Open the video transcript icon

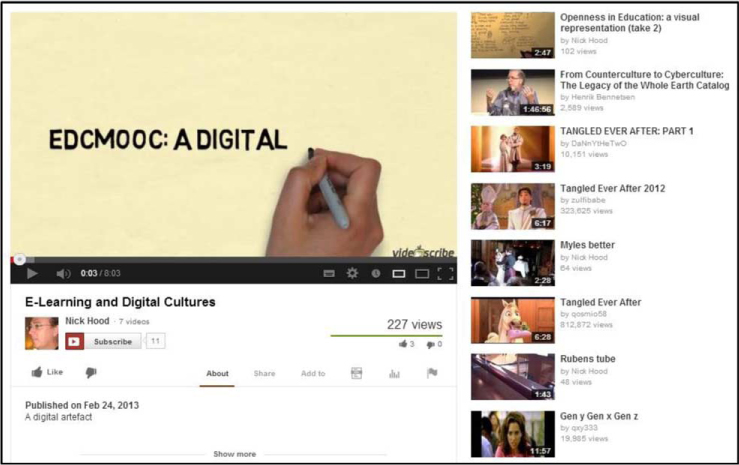click(356, 374)
